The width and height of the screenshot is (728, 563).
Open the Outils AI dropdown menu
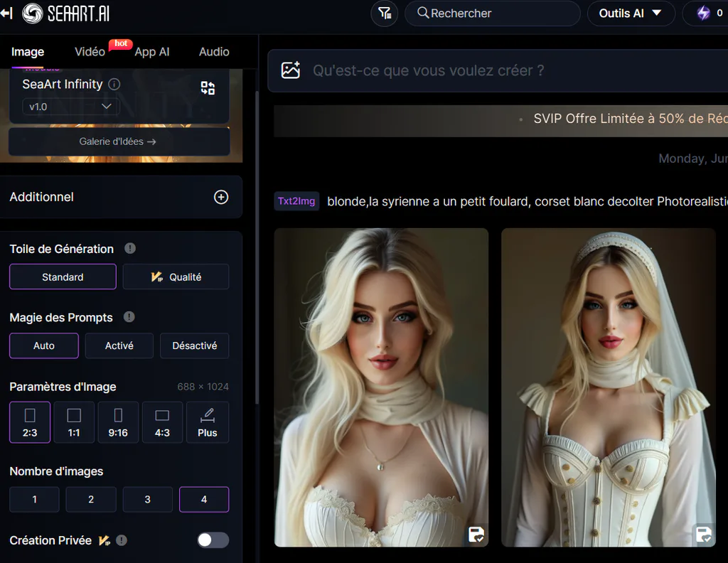coord(631,14)
